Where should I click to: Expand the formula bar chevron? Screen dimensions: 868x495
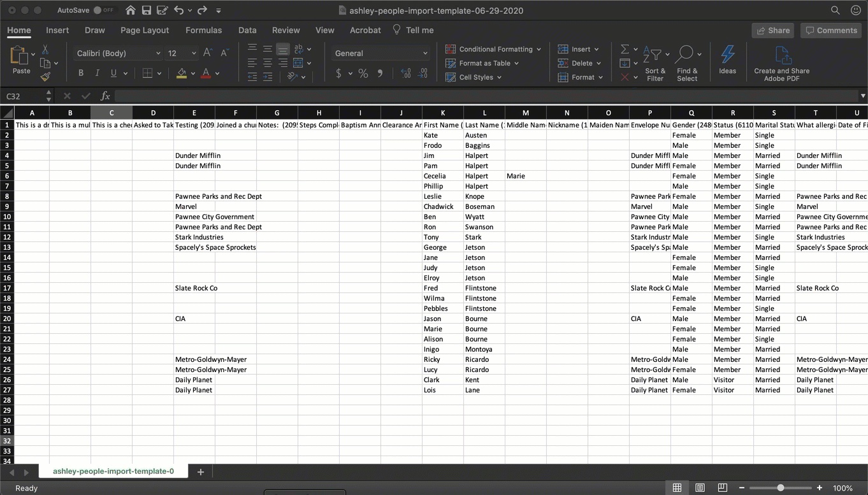coord(863,96)
